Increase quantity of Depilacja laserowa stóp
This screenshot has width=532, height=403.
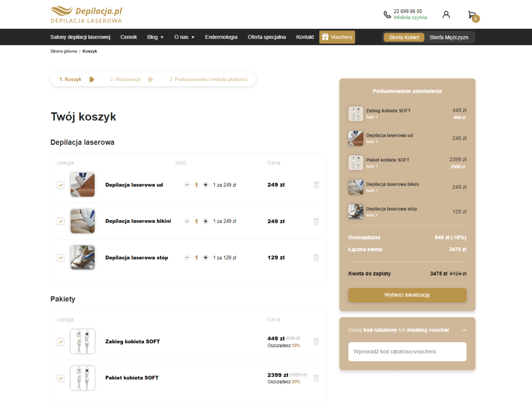pyautogui.click(x=206, y=258)
